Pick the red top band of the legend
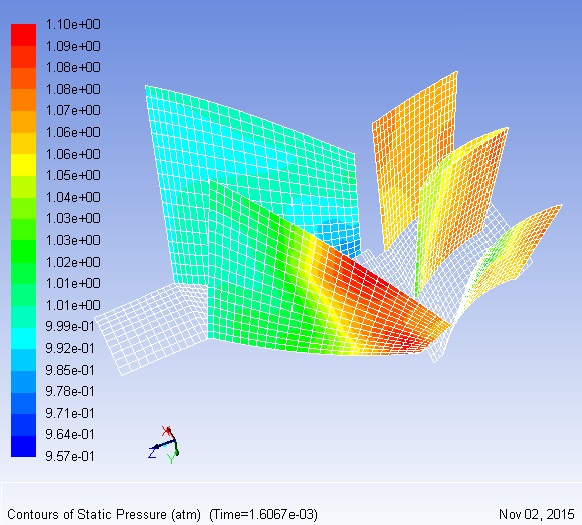The height and width of the screenshot is (525, 582). click(x=23, y=35)
